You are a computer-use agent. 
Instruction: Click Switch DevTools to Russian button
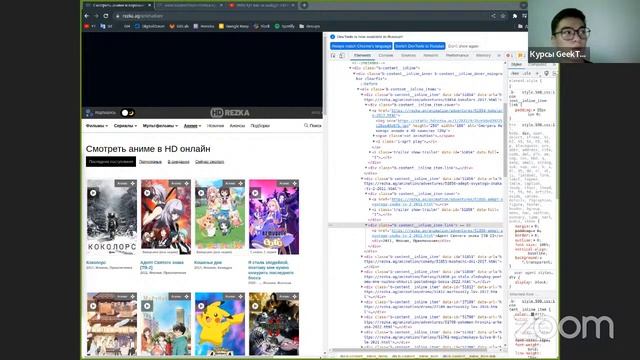pos(420,46)
